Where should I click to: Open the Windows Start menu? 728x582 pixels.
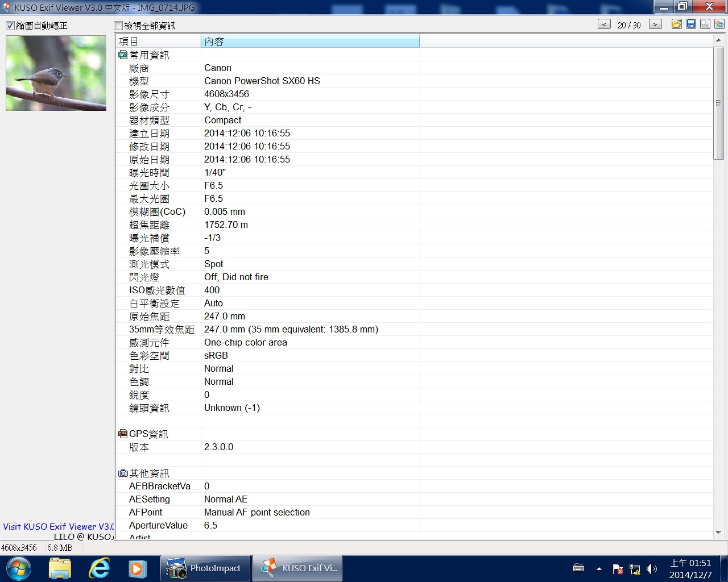coord(18,568)
